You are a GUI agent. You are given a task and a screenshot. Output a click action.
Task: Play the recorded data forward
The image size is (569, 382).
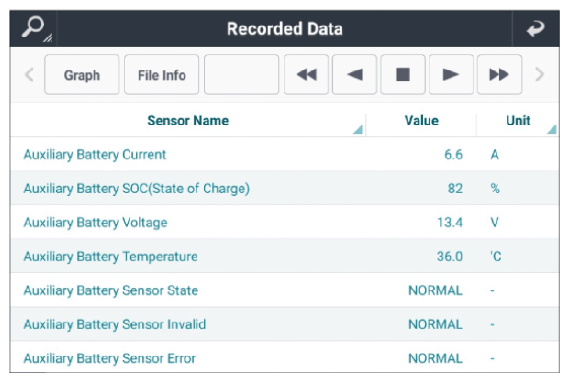point(451,75)
